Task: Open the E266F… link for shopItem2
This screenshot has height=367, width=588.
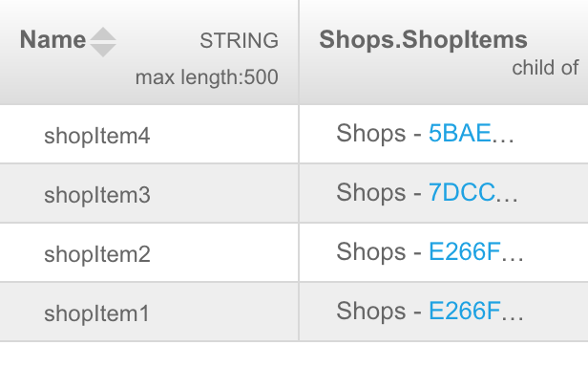Action: (x=476, y=251)
